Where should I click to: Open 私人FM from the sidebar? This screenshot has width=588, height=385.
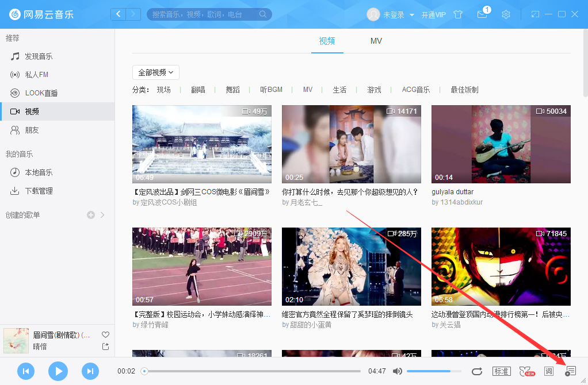[x=35, y=74]
